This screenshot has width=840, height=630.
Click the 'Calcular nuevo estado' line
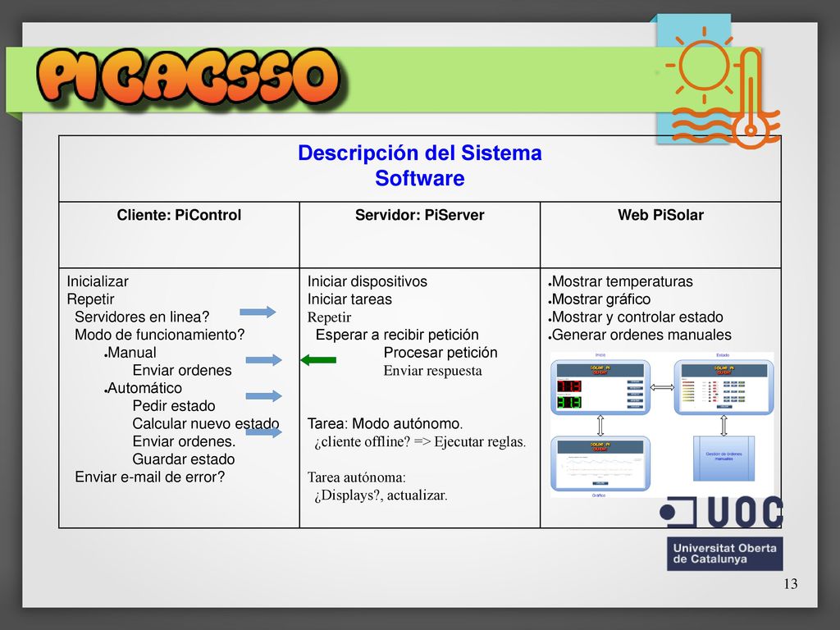tap(206, 423)
